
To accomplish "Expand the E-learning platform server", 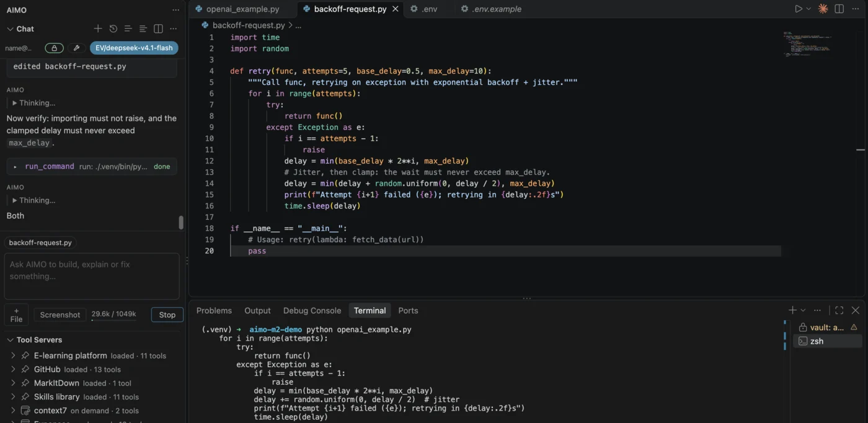I will click(x=13, y=355).
